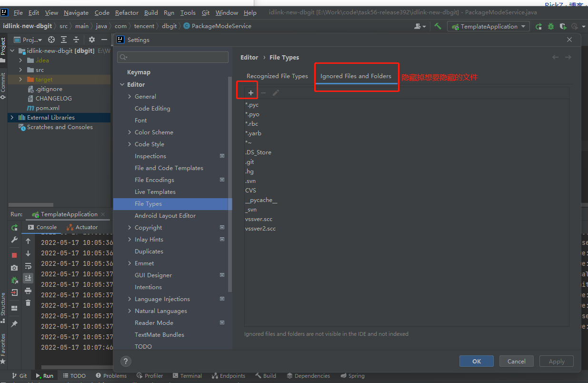Expand External Libraries in project tree
This screenshot has width=588, height=383.
pyautogui.click(x=12, y=118)
